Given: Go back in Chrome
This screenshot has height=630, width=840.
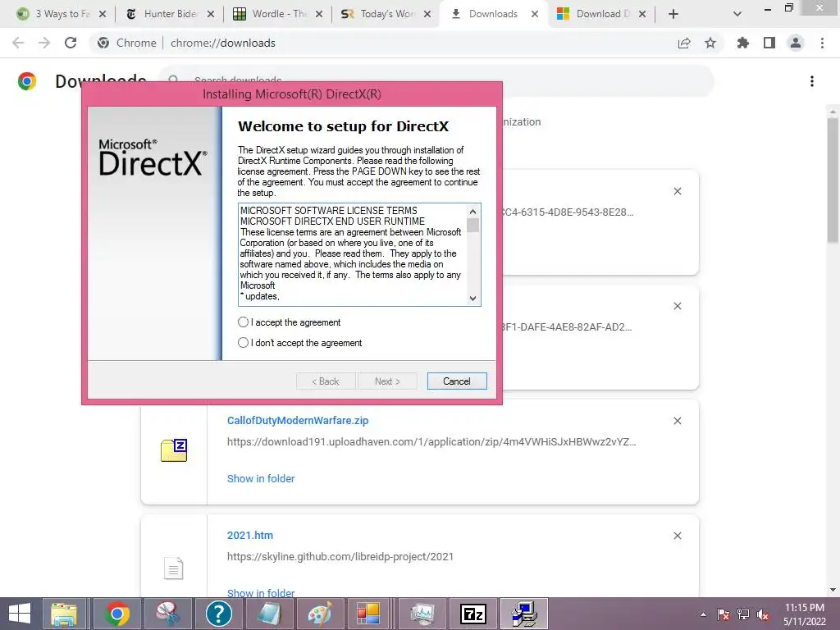Looking at the screenshot, I should point(18,43).
